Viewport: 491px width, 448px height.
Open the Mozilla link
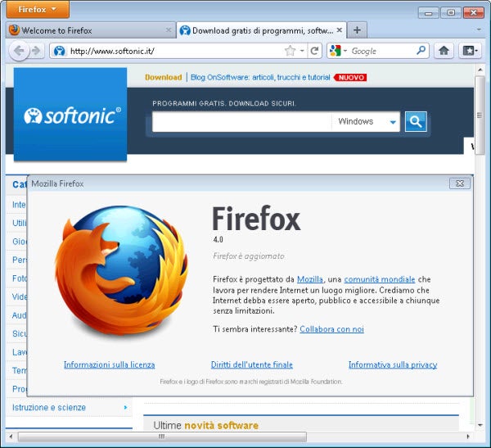pos(309,279)
